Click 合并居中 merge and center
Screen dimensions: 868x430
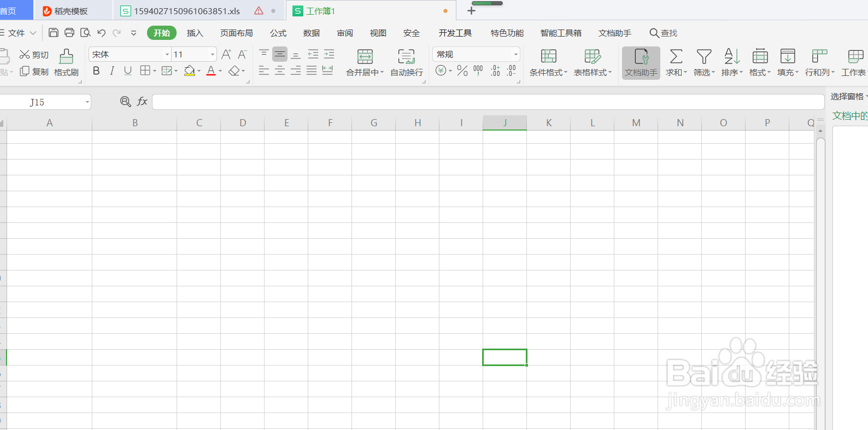point(365,62)
